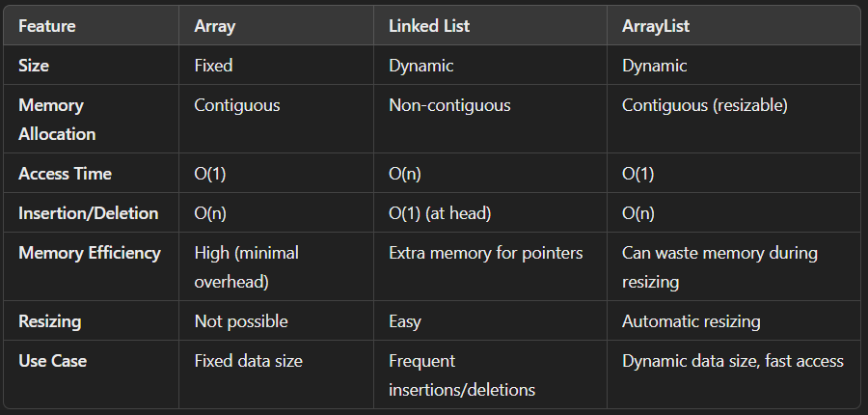Click the 'Extra memory for pointers' cell
The height and width of the screenshot is (415, 868).
pos(486,253)
